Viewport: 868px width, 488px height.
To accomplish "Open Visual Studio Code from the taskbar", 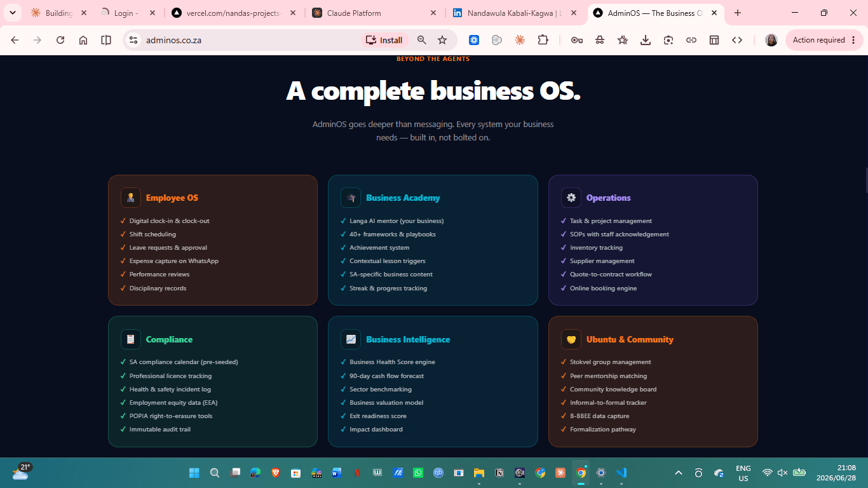I will coord(621,473).
